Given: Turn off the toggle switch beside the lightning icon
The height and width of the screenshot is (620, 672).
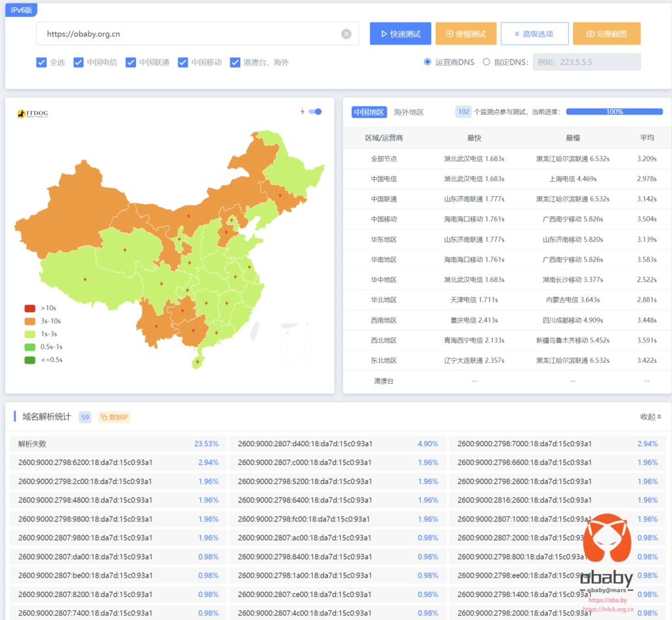Looking at the screenshot, I should point(315,112).
